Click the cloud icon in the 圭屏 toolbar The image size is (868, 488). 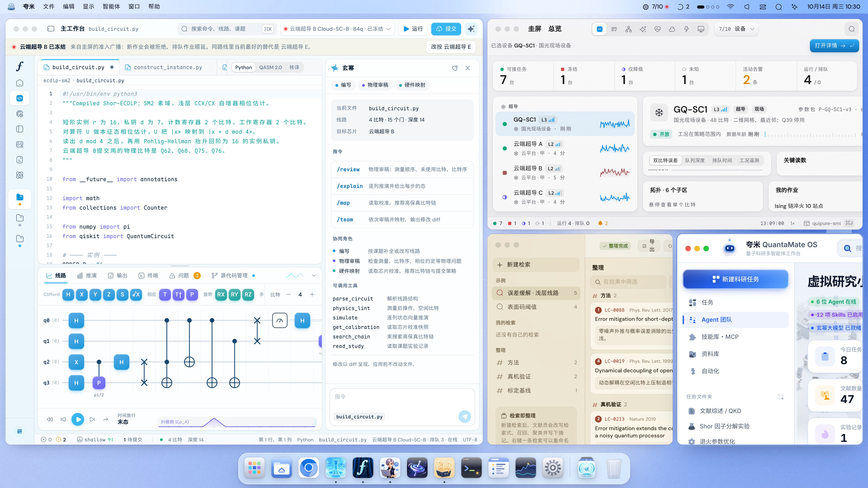point(672,29)
